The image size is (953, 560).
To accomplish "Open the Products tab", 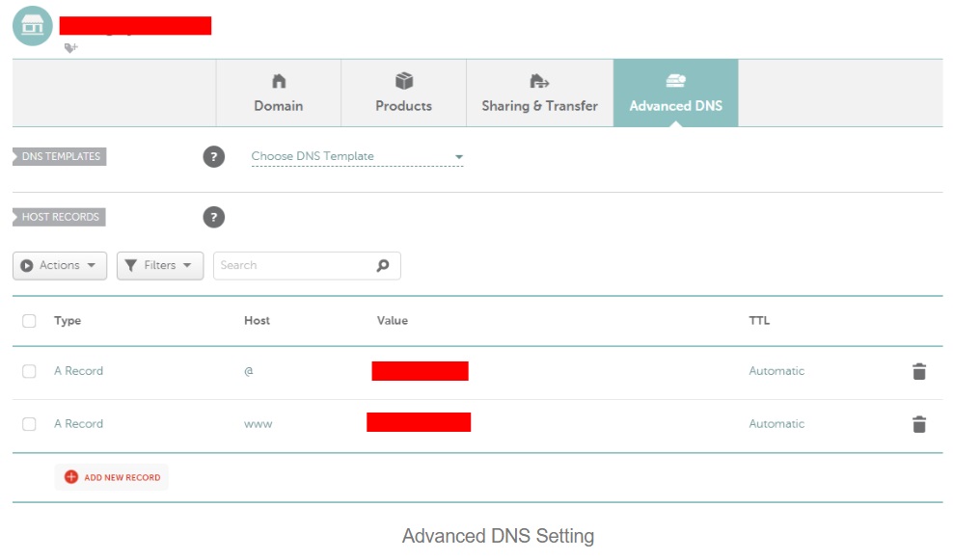I will [x=403, y=93].
